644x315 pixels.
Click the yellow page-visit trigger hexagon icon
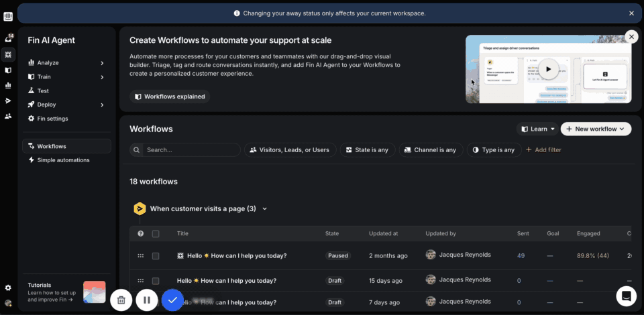pos(140,208)
